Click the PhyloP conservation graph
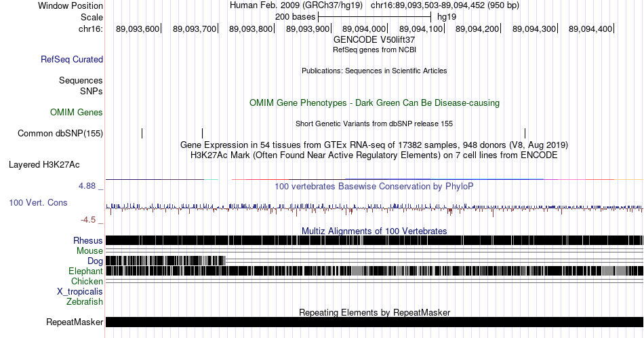Screen dimensions: 644x338 coord(375,208)
